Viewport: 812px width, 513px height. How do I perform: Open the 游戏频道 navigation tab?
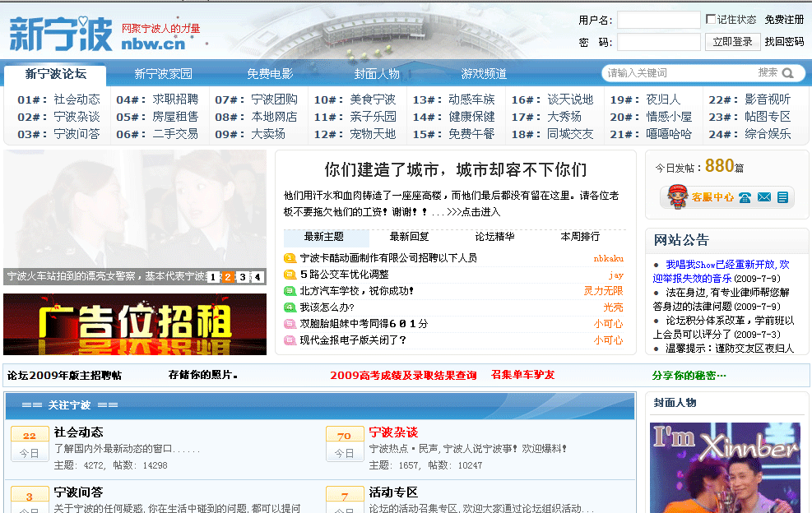coord(484,74)
